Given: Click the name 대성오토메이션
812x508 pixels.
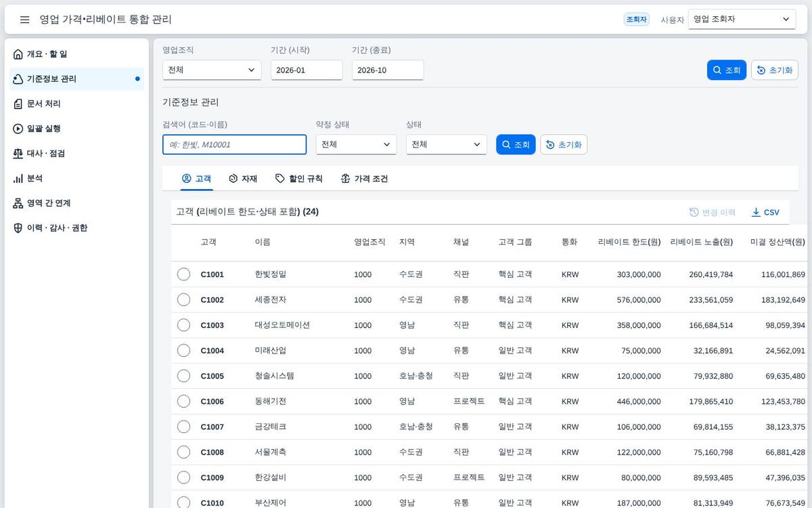Looking at the screenshot, I should tap(282, 325).
